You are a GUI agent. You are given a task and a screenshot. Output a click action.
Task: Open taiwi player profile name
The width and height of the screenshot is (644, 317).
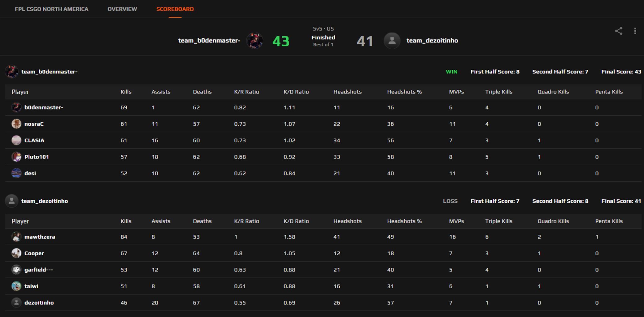click(x=31, y=286)
